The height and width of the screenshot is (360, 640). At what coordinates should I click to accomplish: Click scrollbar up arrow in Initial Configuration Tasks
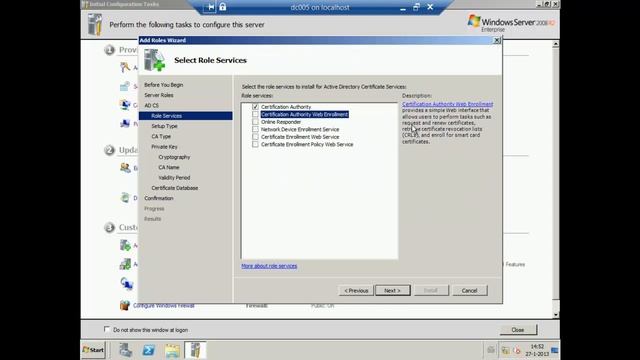pos(556,44)
